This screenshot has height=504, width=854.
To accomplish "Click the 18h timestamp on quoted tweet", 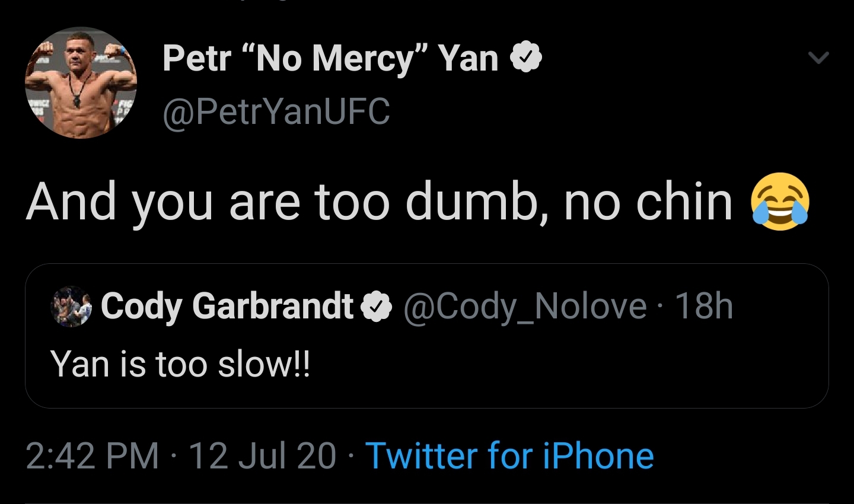I will (x=704, y=306).
